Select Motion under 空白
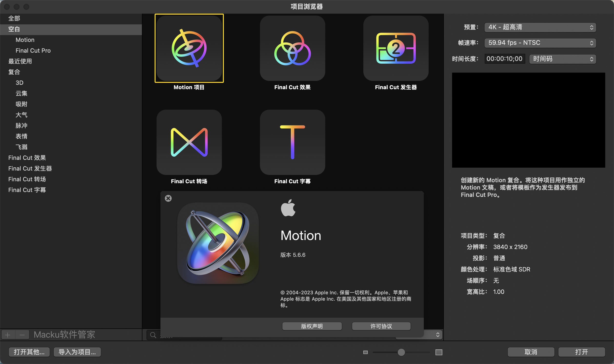This screenshot has height=364, width=614. click(x=71, y=40)
